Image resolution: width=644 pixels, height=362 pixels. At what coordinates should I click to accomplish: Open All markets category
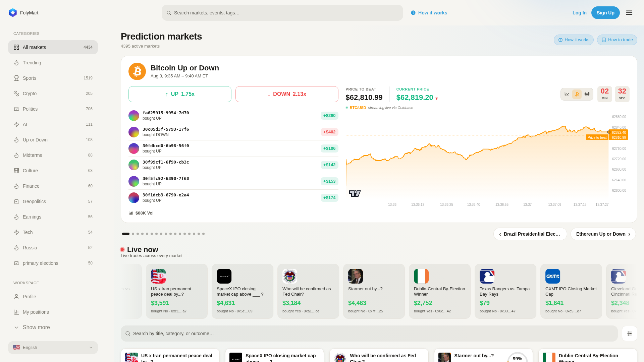(x=53, y=47)
